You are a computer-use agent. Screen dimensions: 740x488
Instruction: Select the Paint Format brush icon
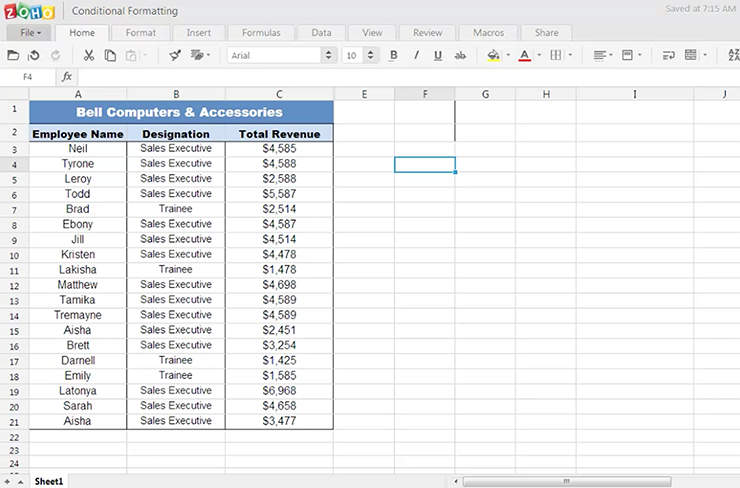coord(175,55)
